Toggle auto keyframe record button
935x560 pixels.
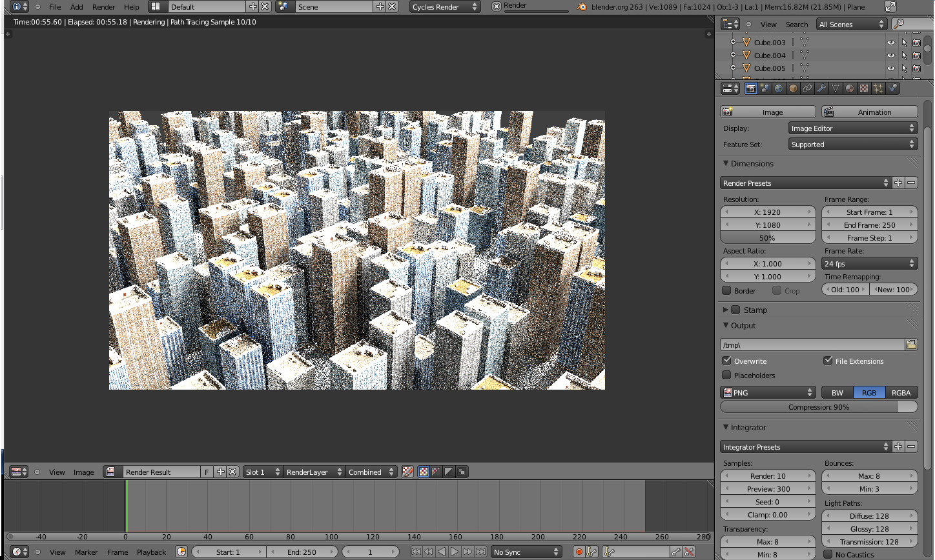(579, 552)
